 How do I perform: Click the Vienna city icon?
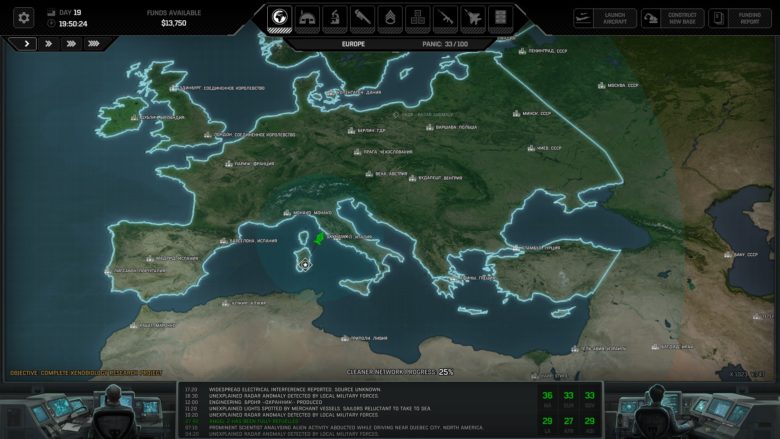369,174
